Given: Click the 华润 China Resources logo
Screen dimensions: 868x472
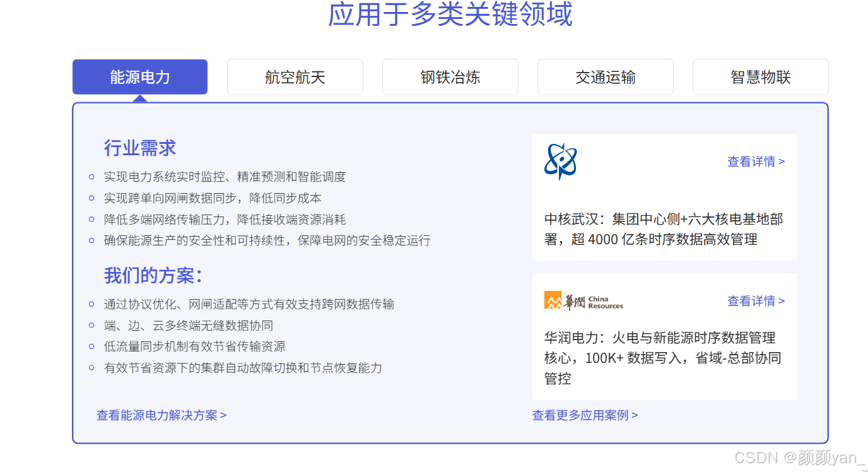Looking at the screenshot, I should pos(584,300).
